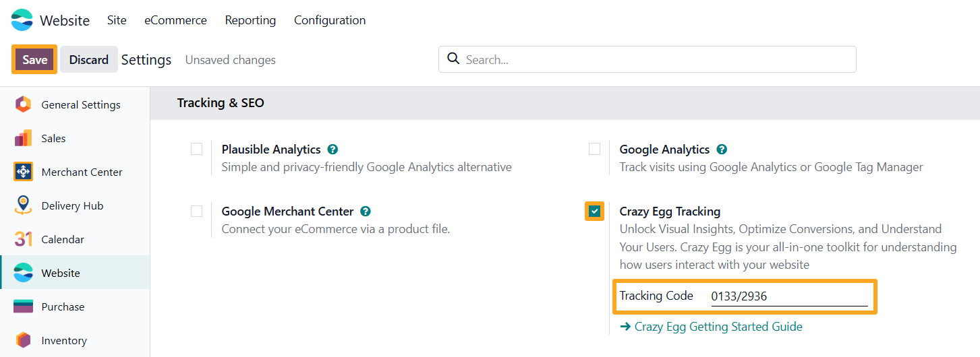Click the Tracking & SEO section header
This screenshot has width=980, height=357.
[x=221, y=103]
